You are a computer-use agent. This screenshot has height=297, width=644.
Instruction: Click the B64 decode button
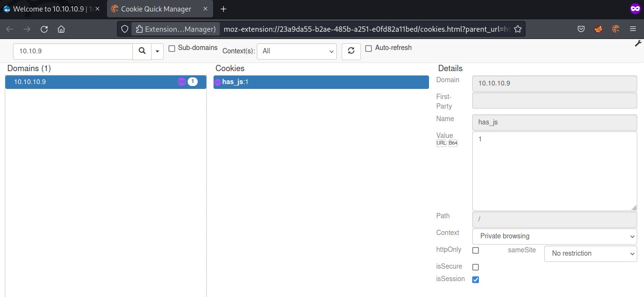click(453, 143)
